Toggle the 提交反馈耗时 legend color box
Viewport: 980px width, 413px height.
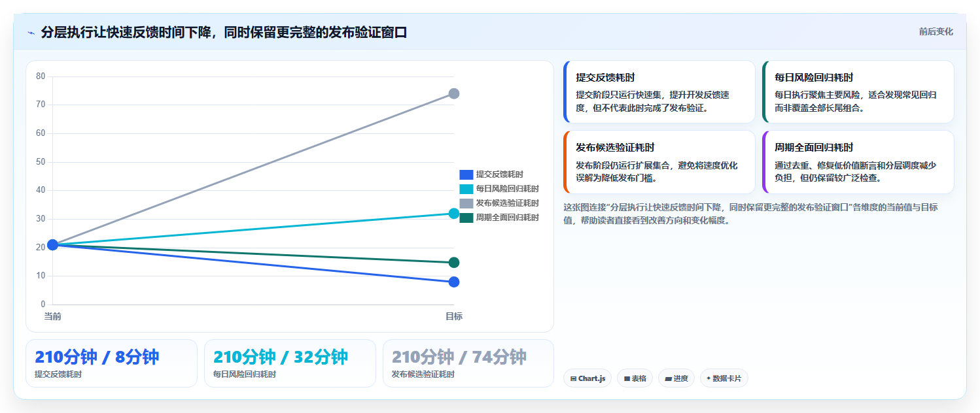click(466, 174)
